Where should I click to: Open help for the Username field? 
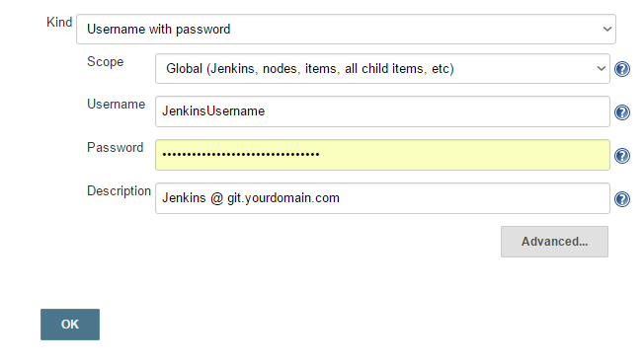pos(622,112)
